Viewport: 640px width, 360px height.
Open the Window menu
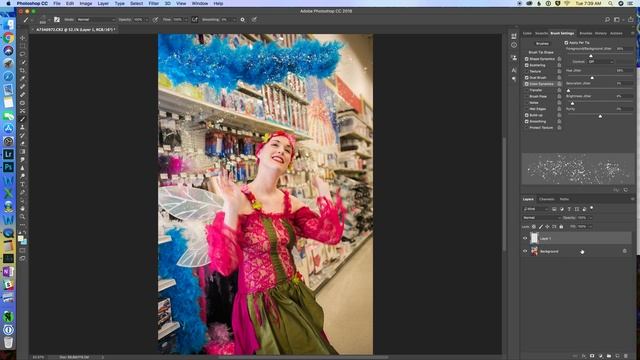[200, 3]
